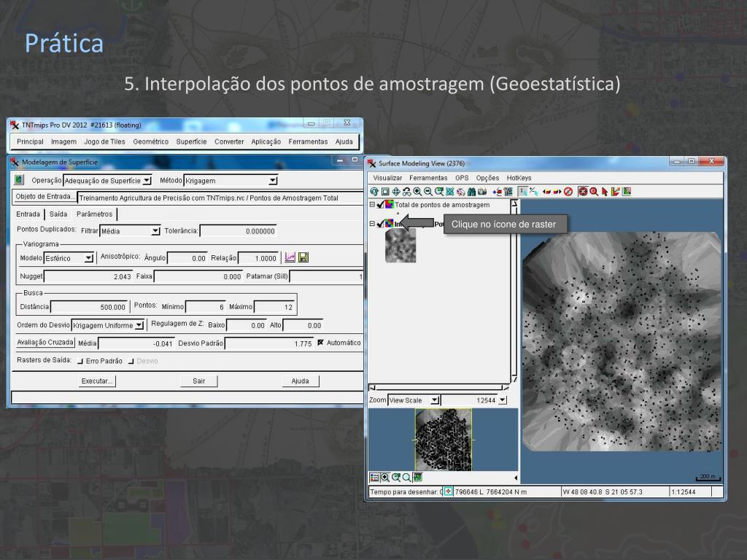The height and width of the screenshot is (560, 747).
Task: Select the red arrow cursor tool icon
Action: (605, 192)
